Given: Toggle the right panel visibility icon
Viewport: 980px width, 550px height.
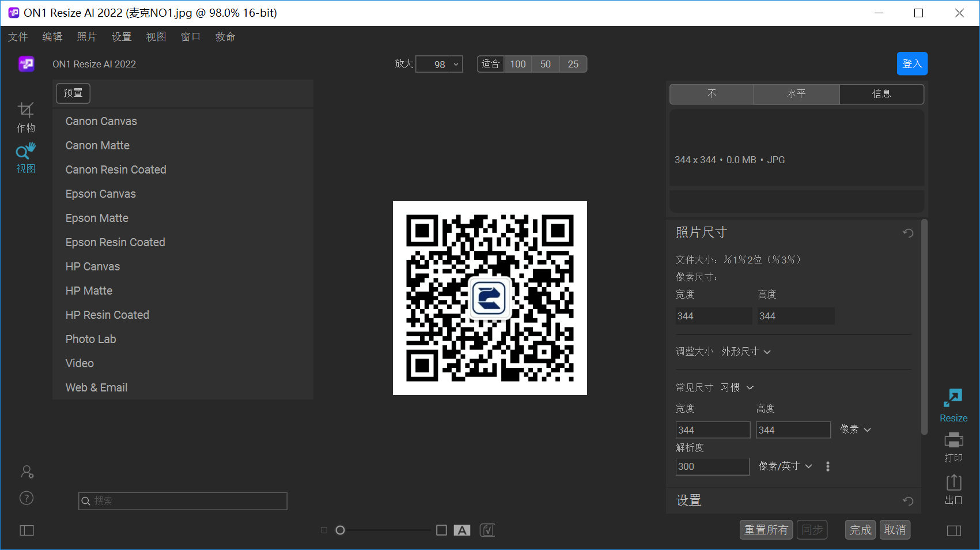Looking at the screenshot, I should tap(954, 530).
